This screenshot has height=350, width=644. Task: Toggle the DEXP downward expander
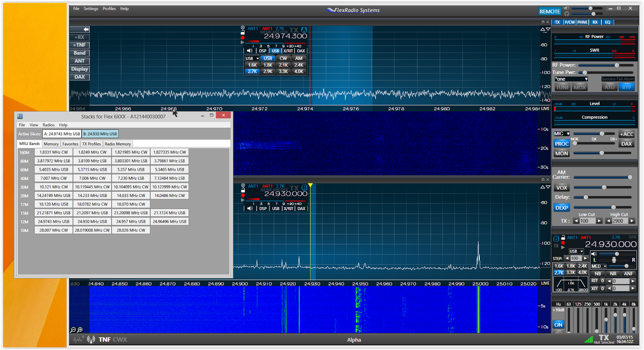point(561,208)
